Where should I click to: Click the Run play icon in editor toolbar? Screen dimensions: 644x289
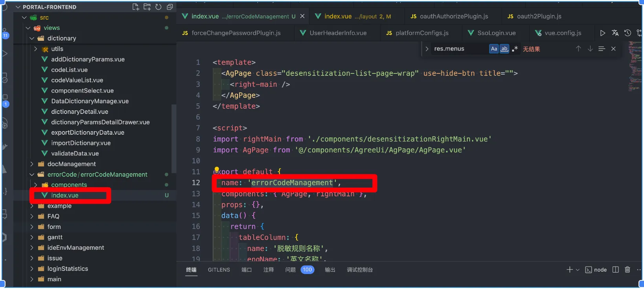click(602, 33)
